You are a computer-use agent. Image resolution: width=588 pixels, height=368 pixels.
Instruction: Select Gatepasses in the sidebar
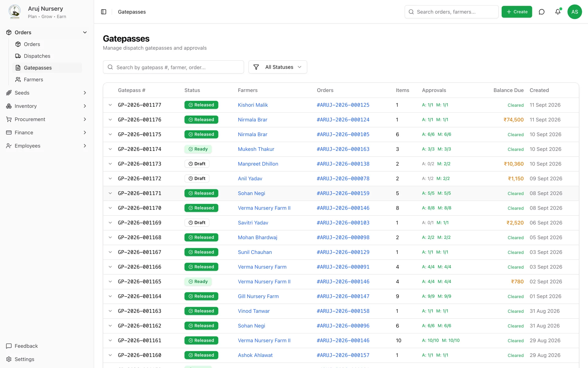[47, 68]
